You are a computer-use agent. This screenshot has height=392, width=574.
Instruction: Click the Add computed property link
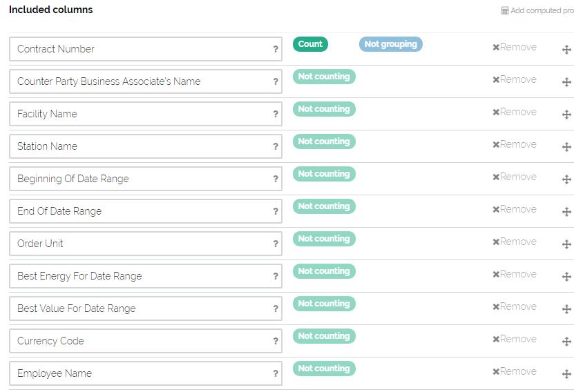539,11
